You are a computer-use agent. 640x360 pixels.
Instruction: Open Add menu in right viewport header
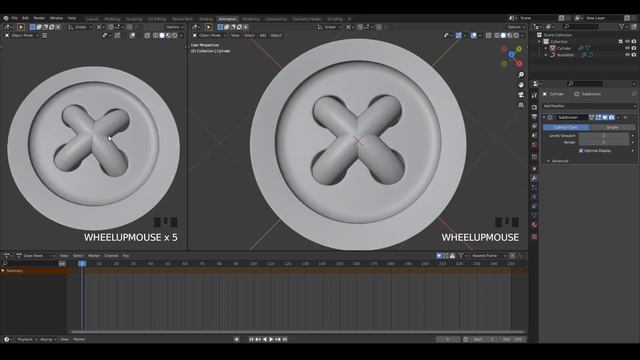tap(263, 36)
